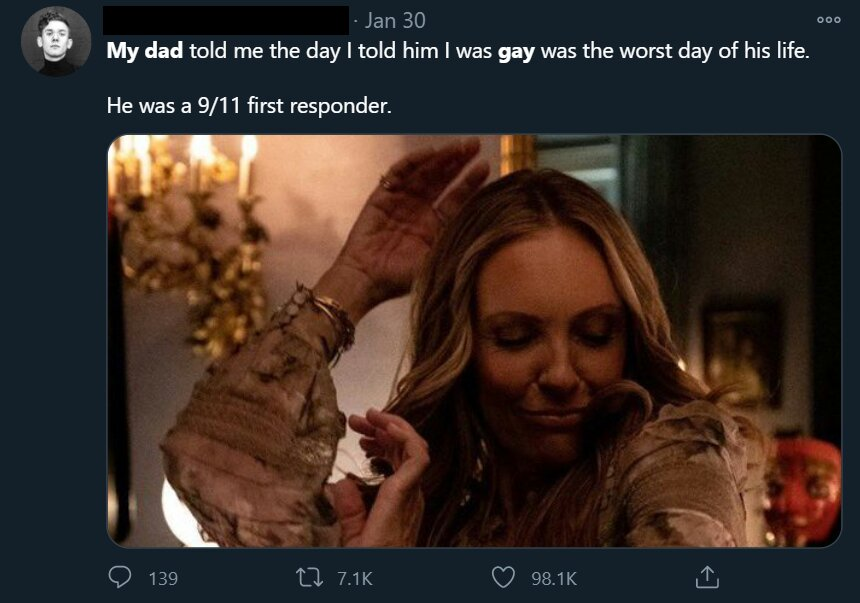Open the attached photo in the tweet
This screenshot has height=603, width=860.
474,341
